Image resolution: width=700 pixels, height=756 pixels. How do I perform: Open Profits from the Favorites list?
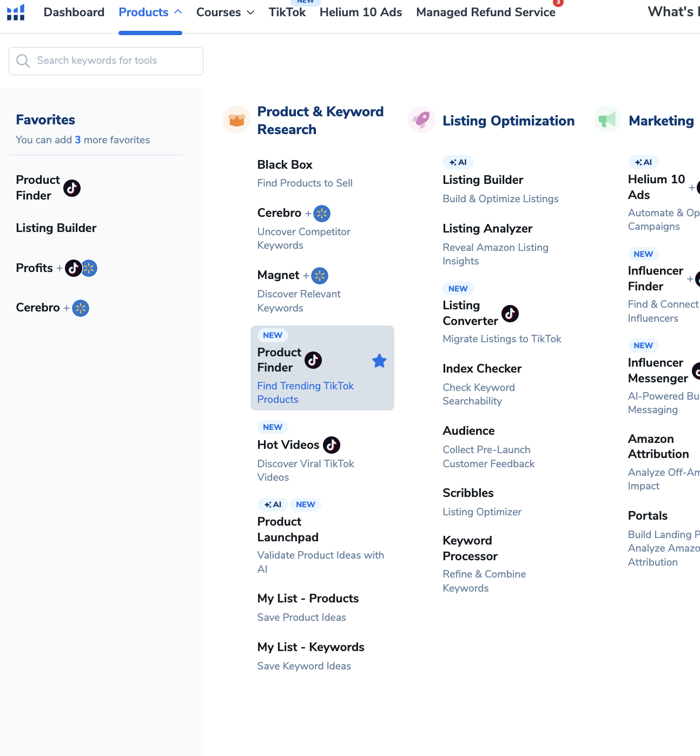click(35, 268)
